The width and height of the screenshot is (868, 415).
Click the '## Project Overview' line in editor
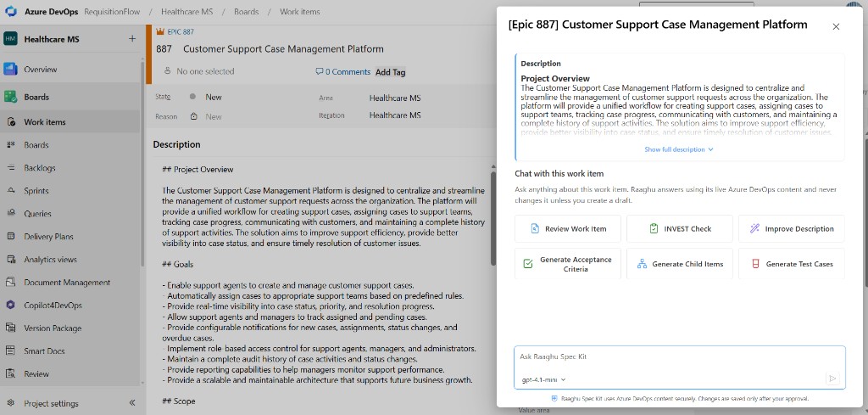click(198, 170)
